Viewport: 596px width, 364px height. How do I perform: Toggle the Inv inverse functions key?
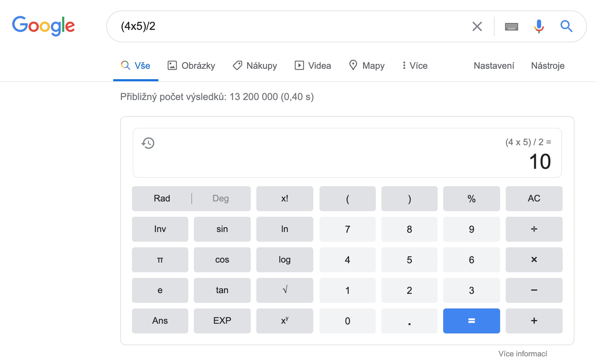[x=160, y=229]
